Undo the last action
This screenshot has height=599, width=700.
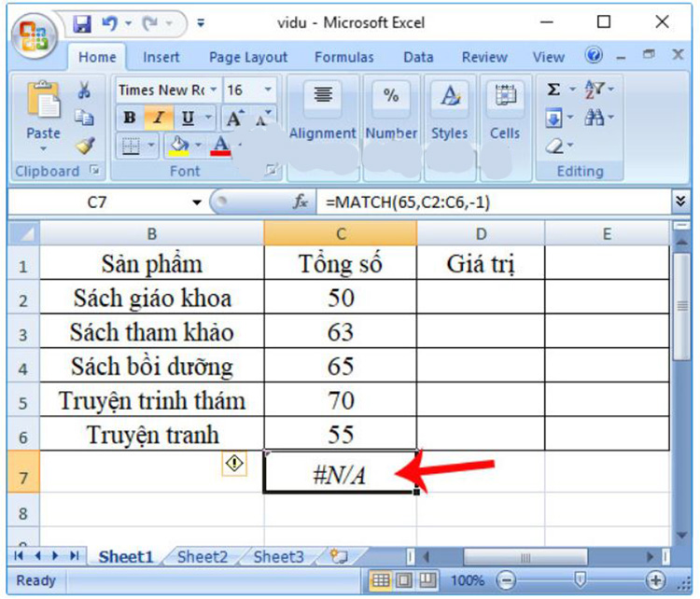(109, 22)
